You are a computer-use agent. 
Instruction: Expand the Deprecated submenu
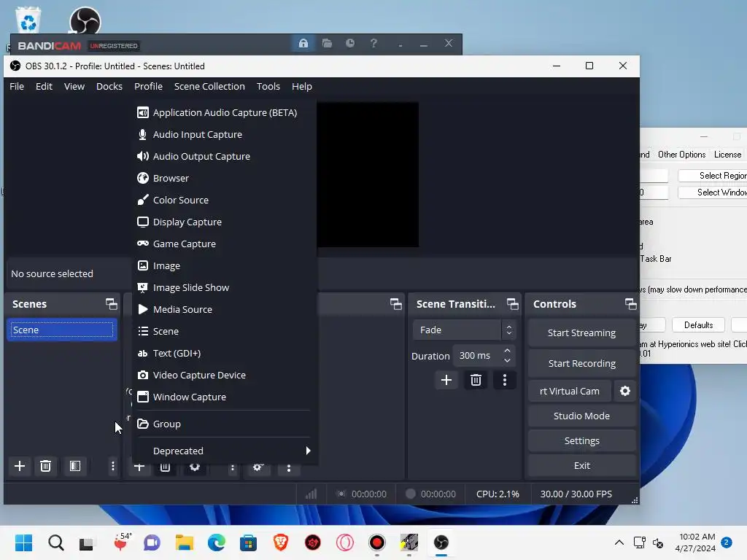point(224,451)
